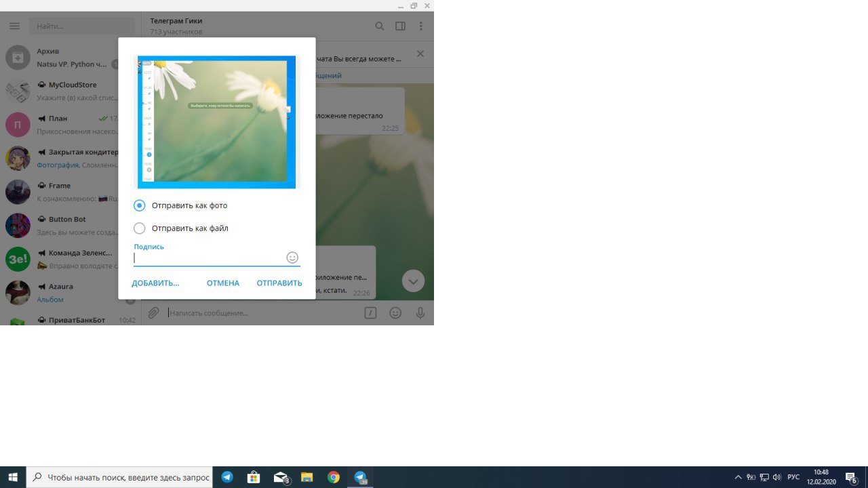Minimize the Telegram window
This screenshot has height=488, width=868.
tap(400, 5)
